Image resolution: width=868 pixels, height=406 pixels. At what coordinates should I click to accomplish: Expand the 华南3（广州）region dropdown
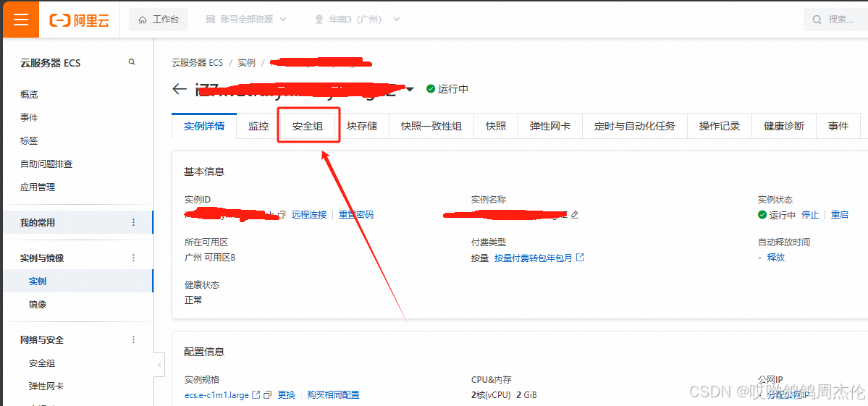coord(357,20)
